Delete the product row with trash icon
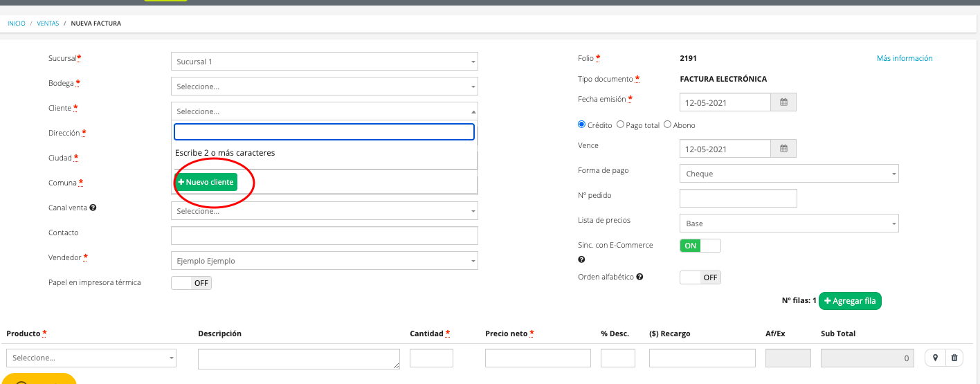 pyautogui.click(x=954, y=358)
